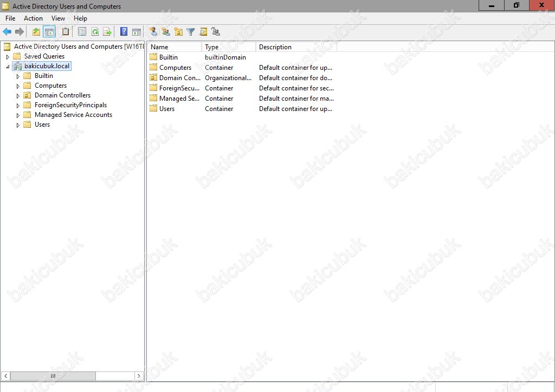Screen dimensions: 555x392
Task: Select Managed Service Accounts in the tree
Action: [73, 115]
